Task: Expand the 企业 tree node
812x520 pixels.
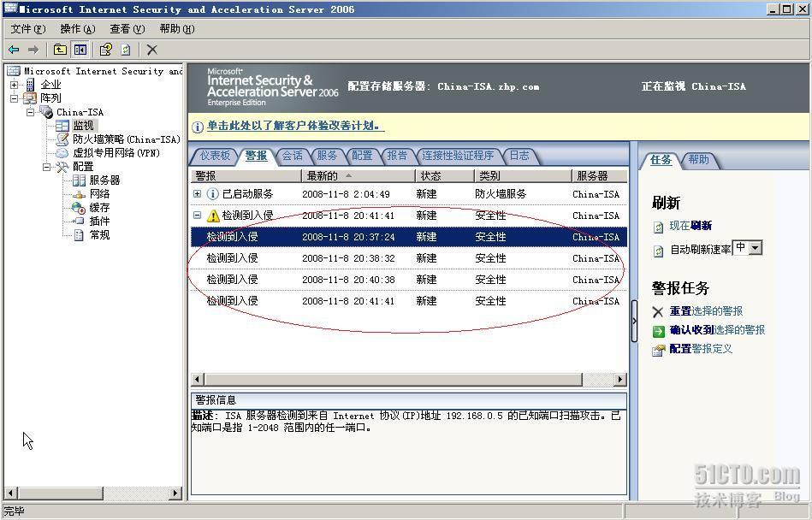Action: pyautogui.click(x=14, y=85)
